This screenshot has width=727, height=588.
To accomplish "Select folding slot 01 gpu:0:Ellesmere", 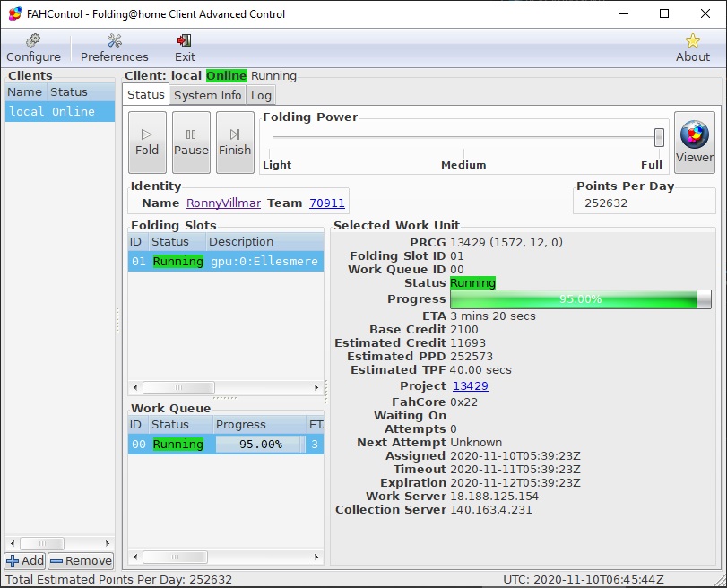I will (x=226, y=261).
